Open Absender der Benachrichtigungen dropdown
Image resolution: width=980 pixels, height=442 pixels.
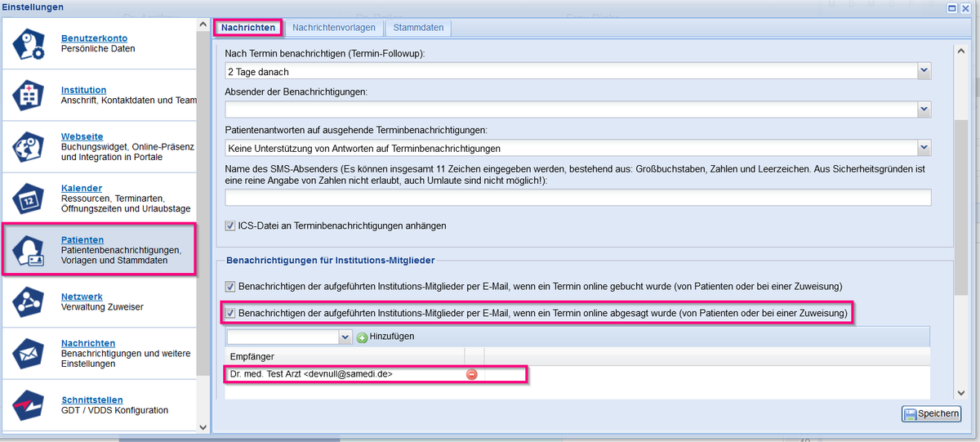[x=924, y=109]
